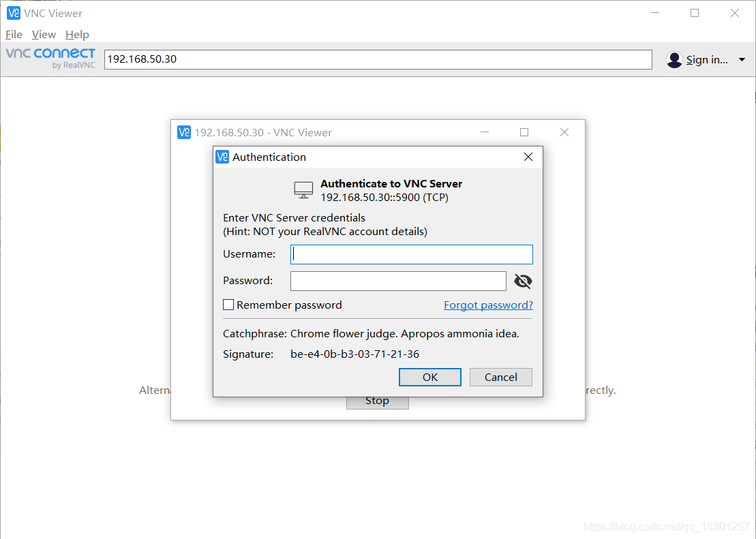Viewport: 756px width, 539px height.
Task: Toggle password visibility with the eye icon
Action: [x=523, y=281]
